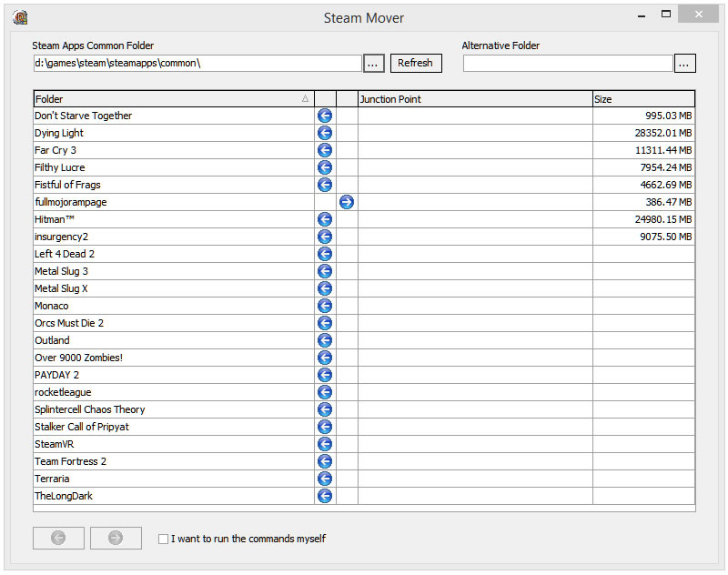Click the right-pointing arrow for fullmojorampage
Screen dimensions: 728x575
(347, 202)
